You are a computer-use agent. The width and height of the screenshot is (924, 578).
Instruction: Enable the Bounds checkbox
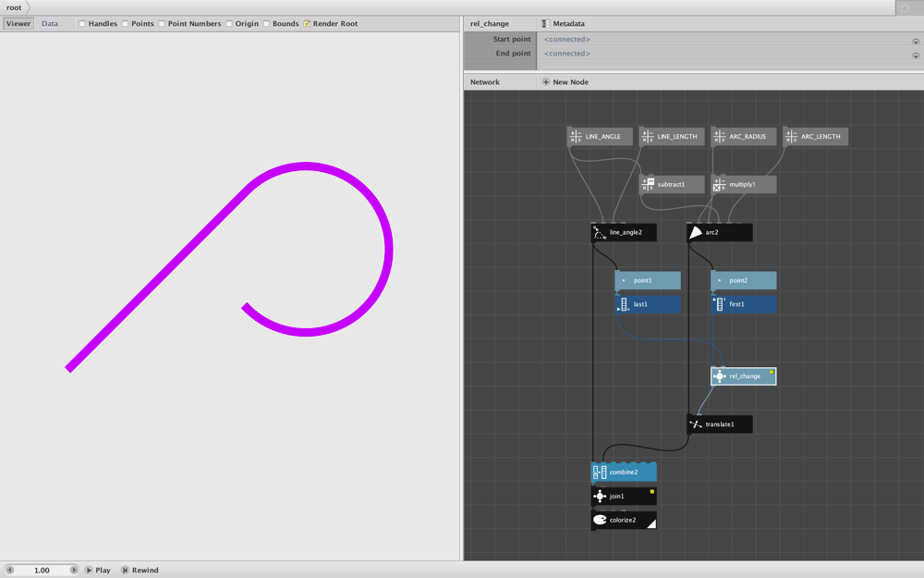pos(266,24)
